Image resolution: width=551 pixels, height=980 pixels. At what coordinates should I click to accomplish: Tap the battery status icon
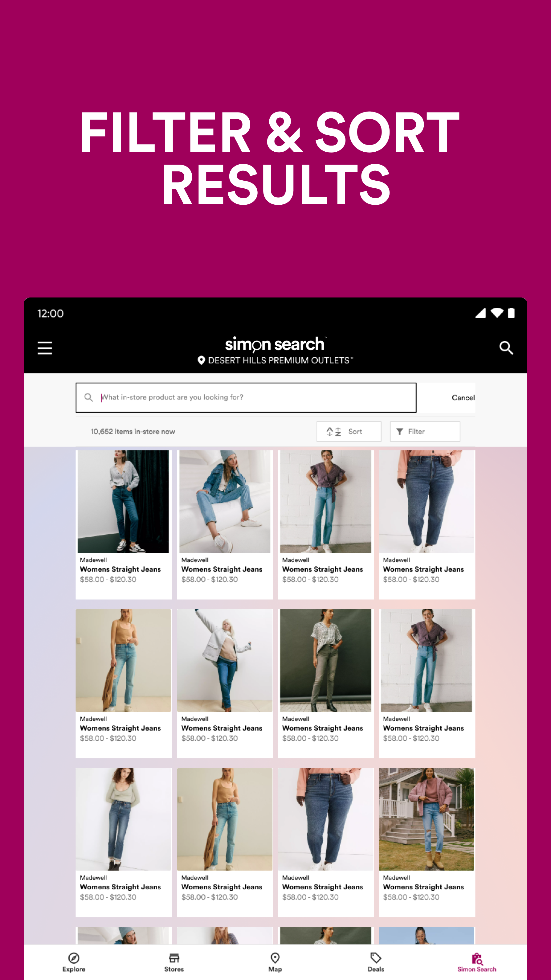point(511,313)
